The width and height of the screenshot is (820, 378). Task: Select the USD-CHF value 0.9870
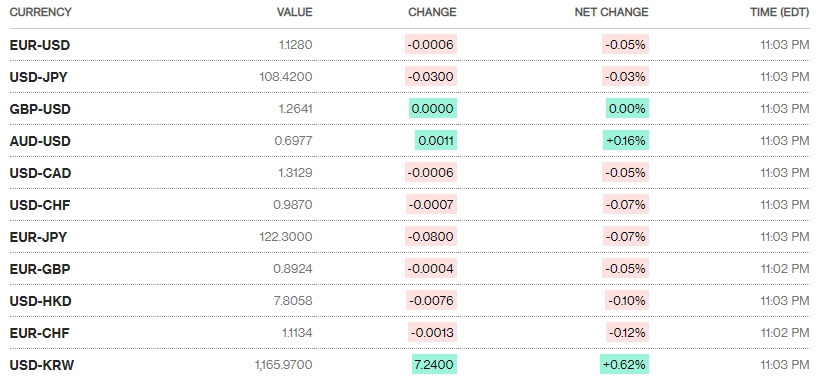pyautogui.click(x=293, y=205)
